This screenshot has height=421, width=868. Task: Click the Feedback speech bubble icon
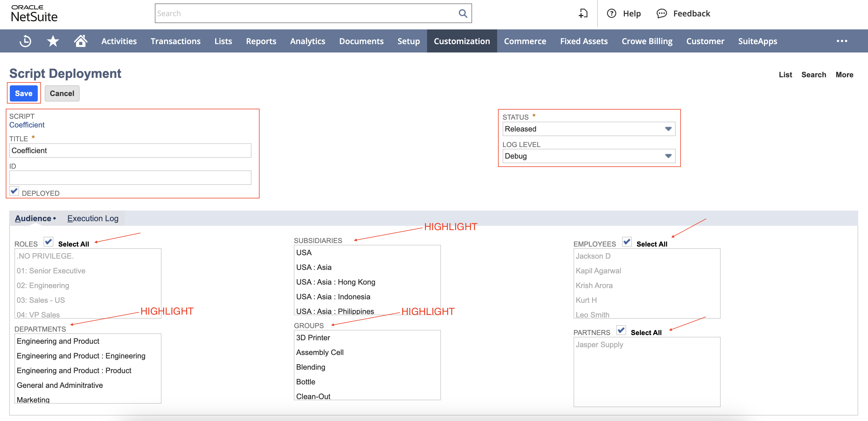[662, 14]
